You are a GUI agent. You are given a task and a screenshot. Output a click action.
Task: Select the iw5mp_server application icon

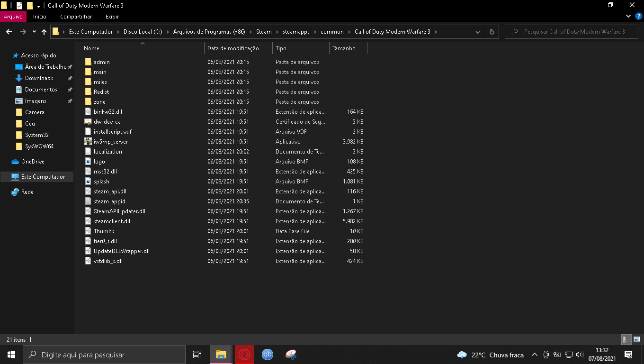coord(88,142)
